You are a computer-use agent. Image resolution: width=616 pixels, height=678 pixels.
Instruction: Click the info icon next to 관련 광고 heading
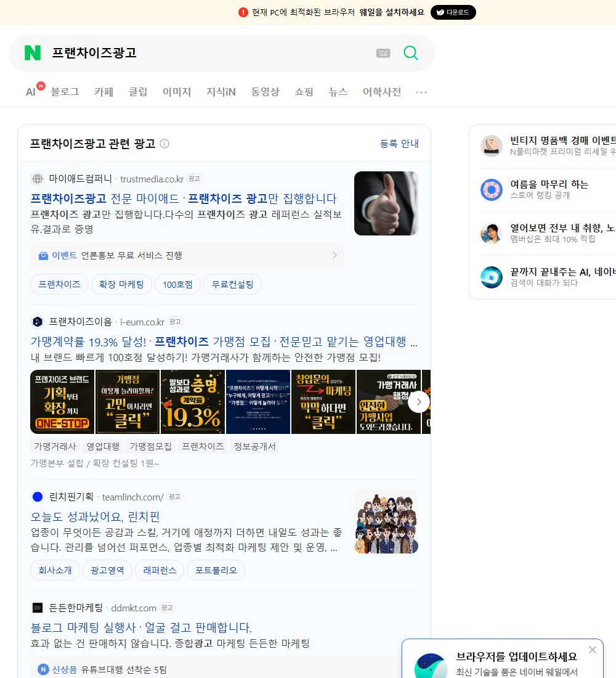click(x=164, y=144)
